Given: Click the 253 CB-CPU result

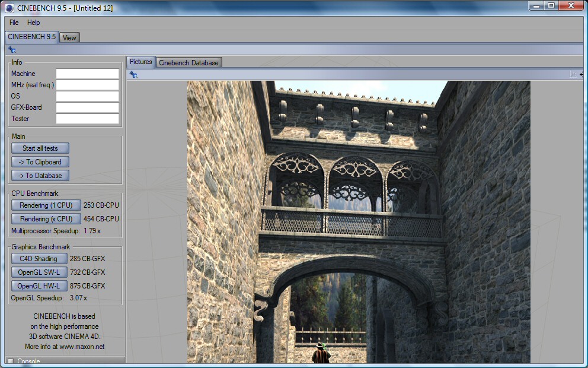Looking at the screenshot, I should [x=101, y=205].
